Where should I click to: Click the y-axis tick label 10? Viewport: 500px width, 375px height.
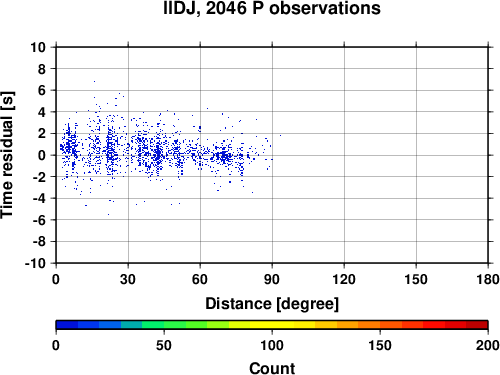(x=38, y=47)
